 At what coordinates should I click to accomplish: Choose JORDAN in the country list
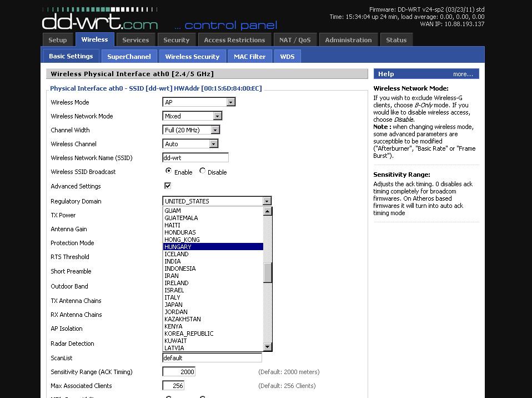click(213, 312)
